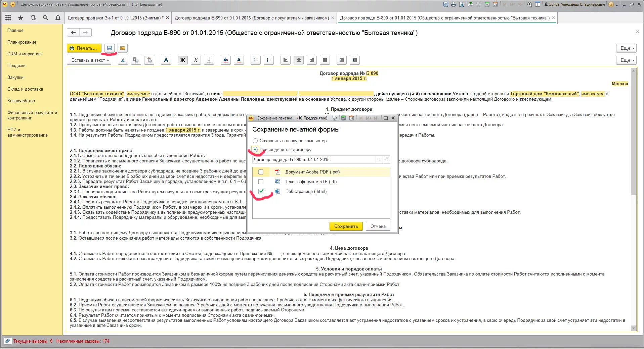Click the title bar print icon
The height and width of the screenshot is (349, 644).
[x=454, y=4]
